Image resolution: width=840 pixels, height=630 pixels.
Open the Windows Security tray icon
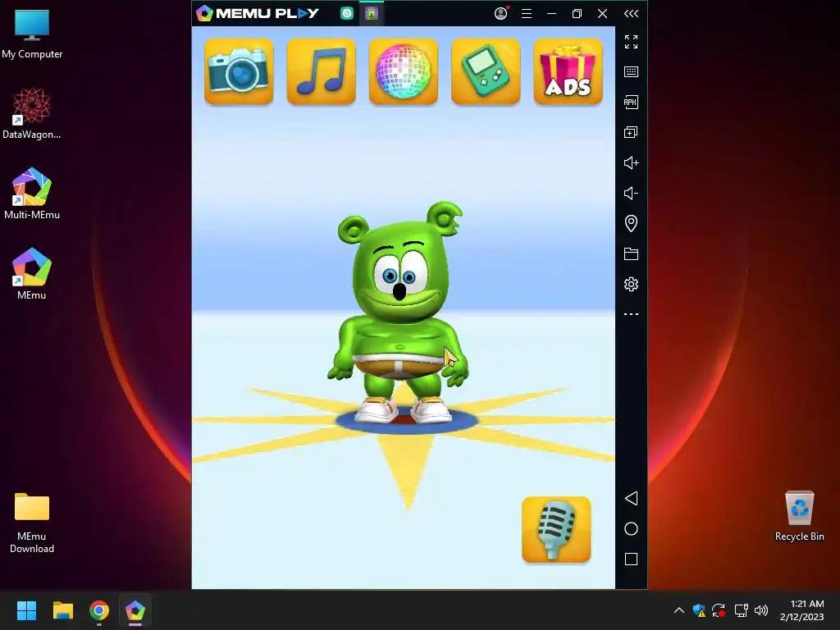pyautogui.click(x=699, y=610)
